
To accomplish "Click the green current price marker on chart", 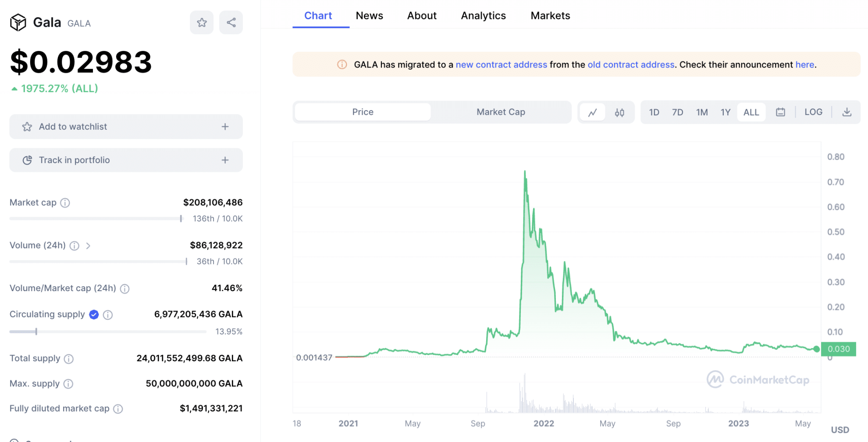I will click(816, 349).
